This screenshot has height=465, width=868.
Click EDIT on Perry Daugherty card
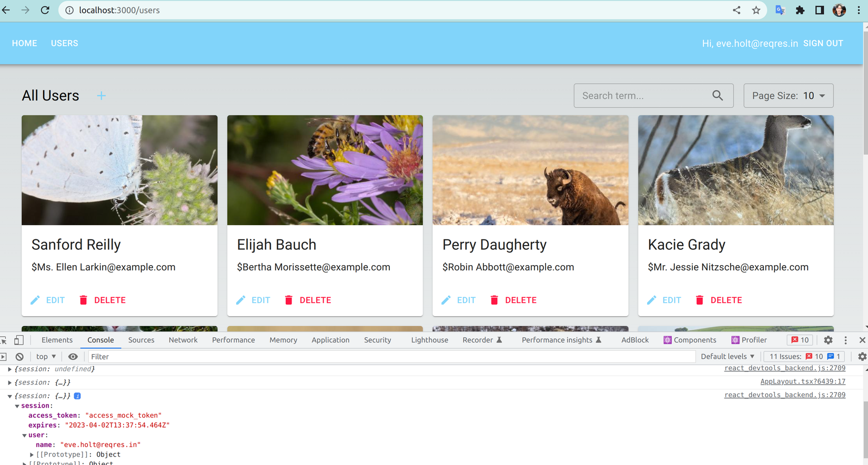tap(459, 300)
